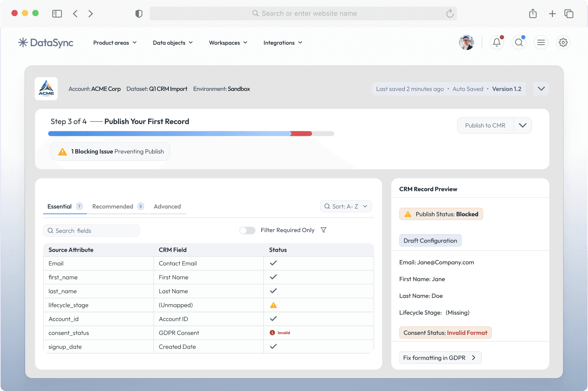
Task: Open notifications bell
Action: point(496,42)
